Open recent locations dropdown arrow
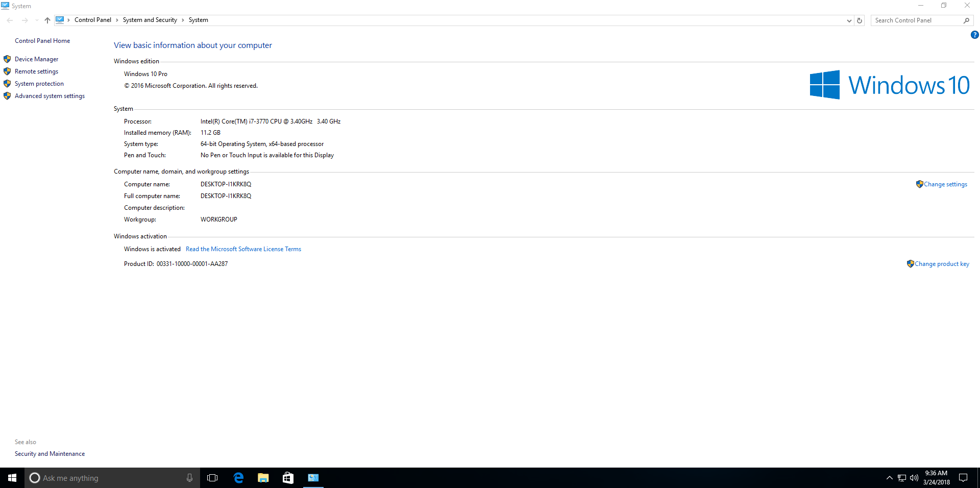 point(37,20)
